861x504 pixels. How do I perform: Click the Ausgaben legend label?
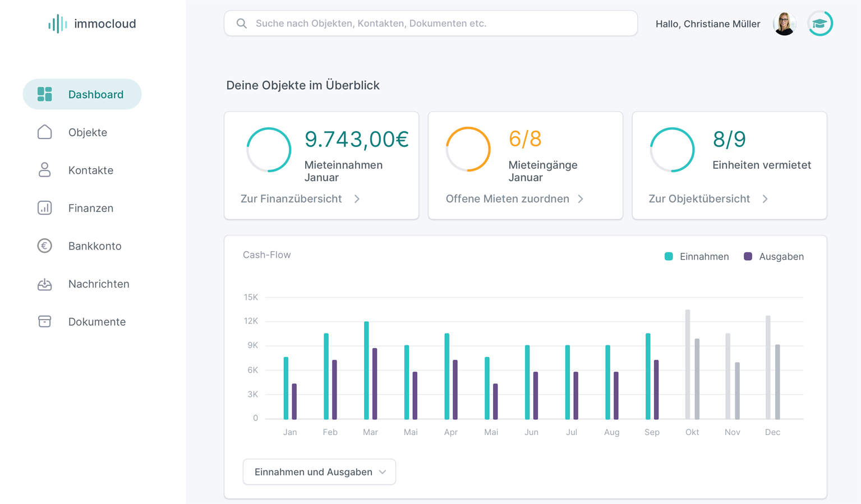click(x=781, y=257)
